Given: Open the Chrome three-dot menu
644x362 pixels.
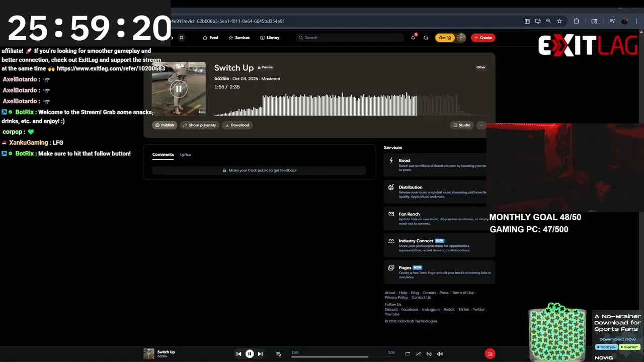Looking at the screenshot, I should (x=637, y=21).
